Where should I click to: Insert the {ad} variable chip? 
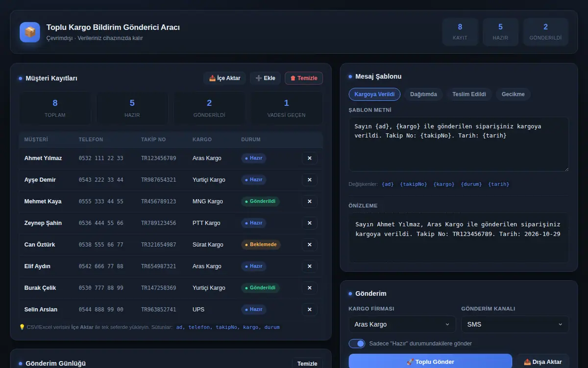(x=388, y=184)
